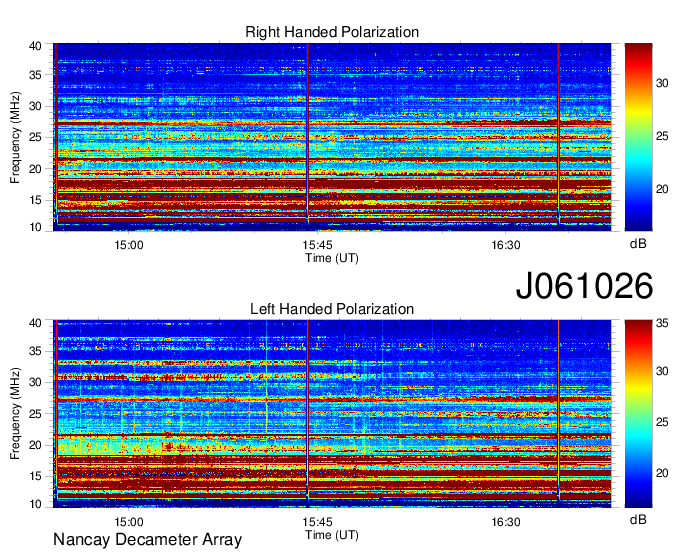This screenshot has height=552, width=680.
Task: Click the left-handed polarization color bar
Action: click(x=638, y=414)
